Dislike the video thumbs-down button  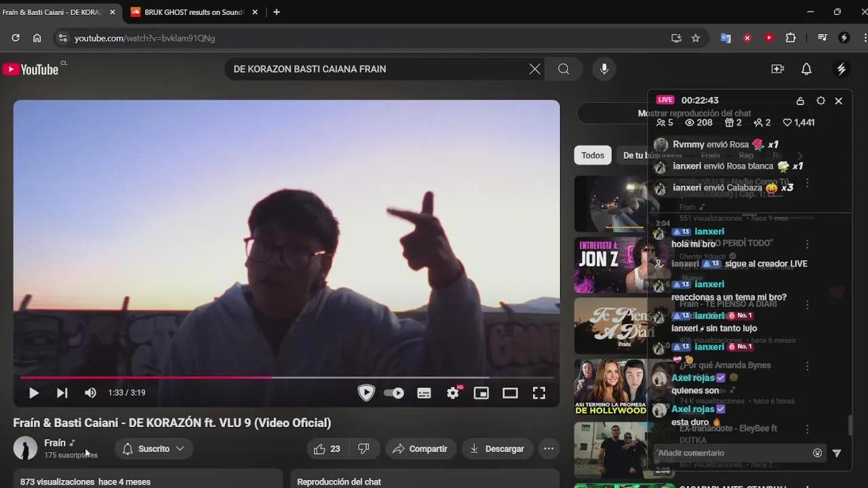pos(363,449)
